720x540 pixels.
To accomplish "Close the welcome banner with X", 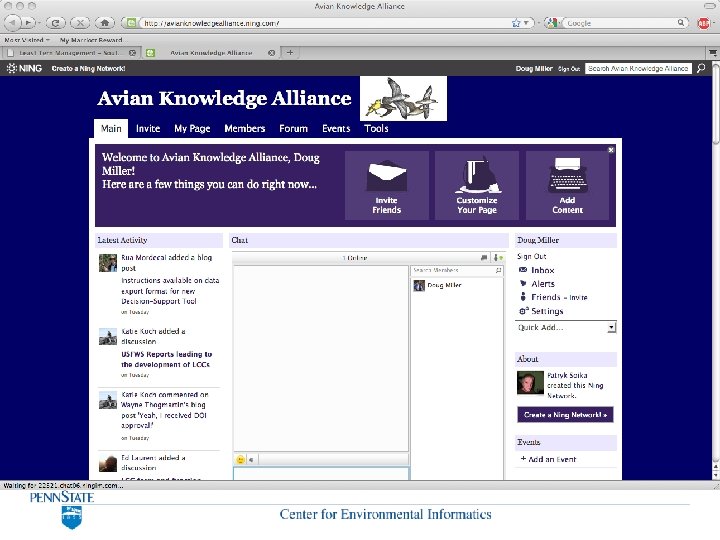I will pyautogui.click(x=611, y=150).
